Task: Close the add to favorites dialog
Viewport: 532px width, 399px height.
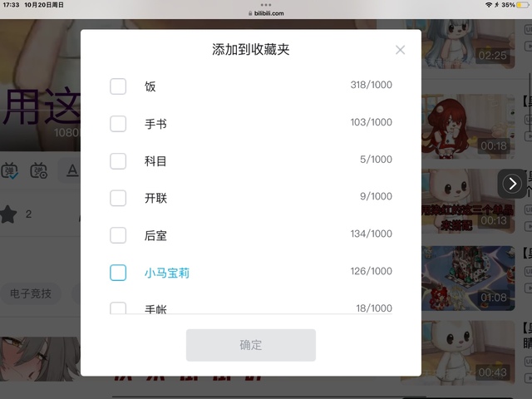Action: (x=400, y=50)
